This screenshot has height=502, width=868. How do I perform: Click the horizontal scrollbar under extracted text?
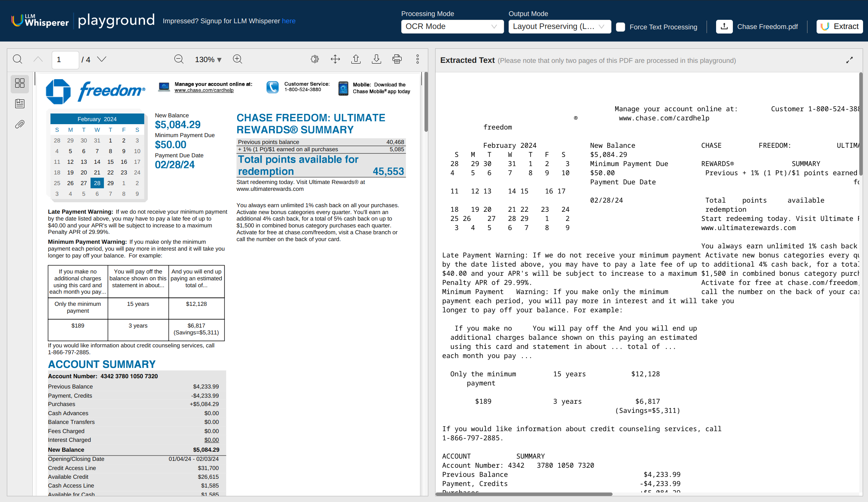click(x=524, y=494)
